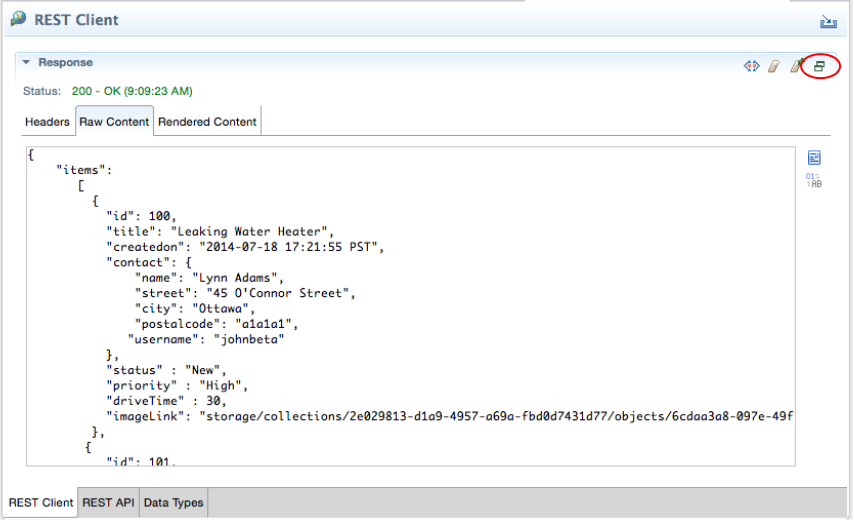Screen dimensions: 854x520
Task: Click the Response section title
Action: pos(65,62)
